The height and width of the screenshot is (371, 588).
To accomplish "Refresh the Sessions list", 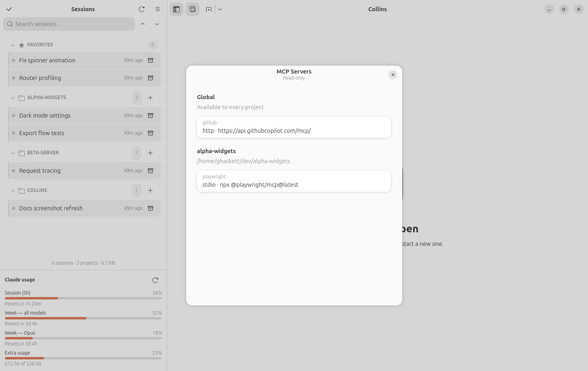I will (142, 9).
